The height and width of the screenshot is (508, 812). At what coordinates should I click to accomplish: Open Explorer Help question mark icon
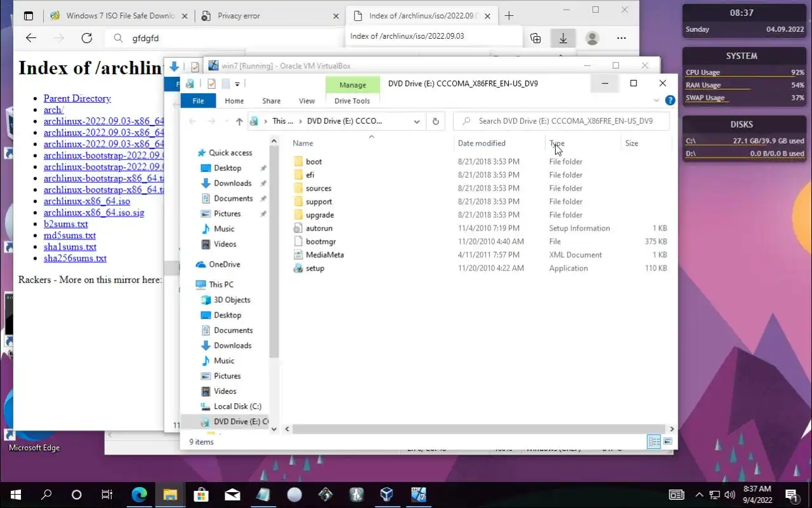[x=670, y=100]
